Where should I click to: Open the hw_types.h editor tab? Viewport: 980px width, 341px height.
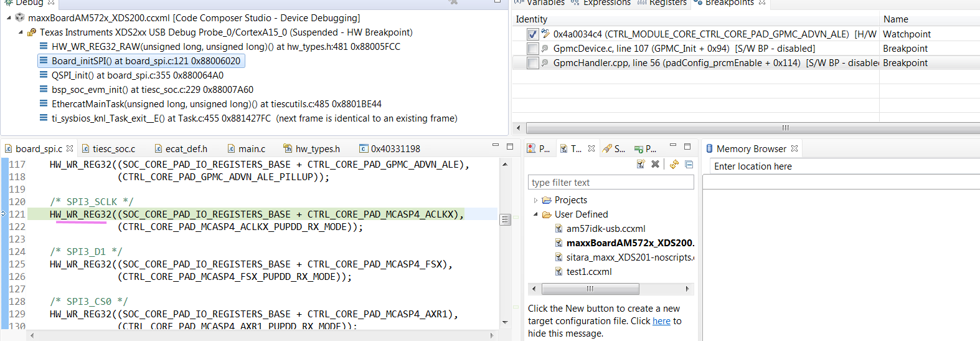coord(312,148)
